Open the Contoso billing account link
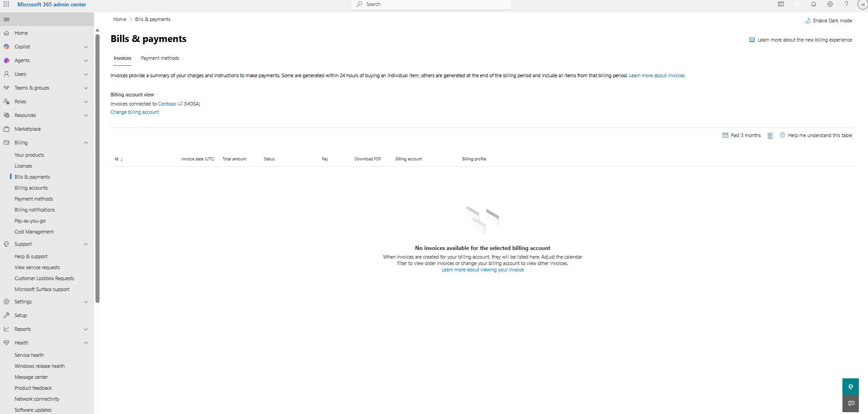 click(x=167, y=104)
